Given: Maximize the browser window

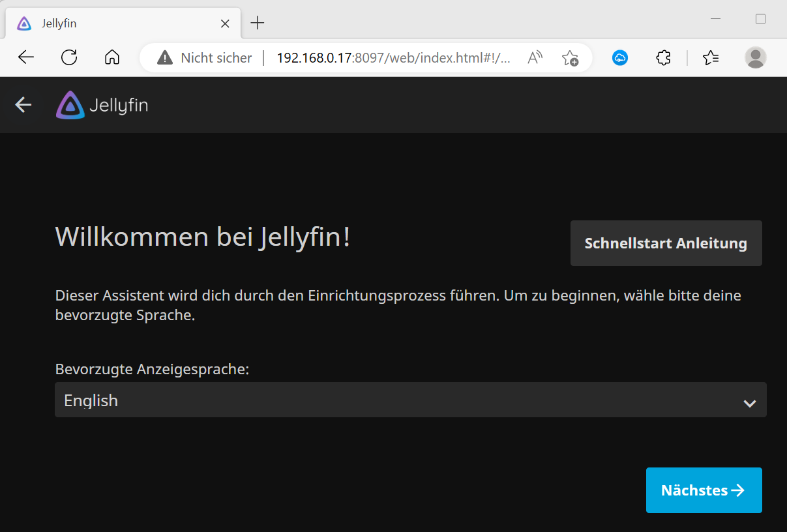Looking at the screenshot, I should pos(760,20).
